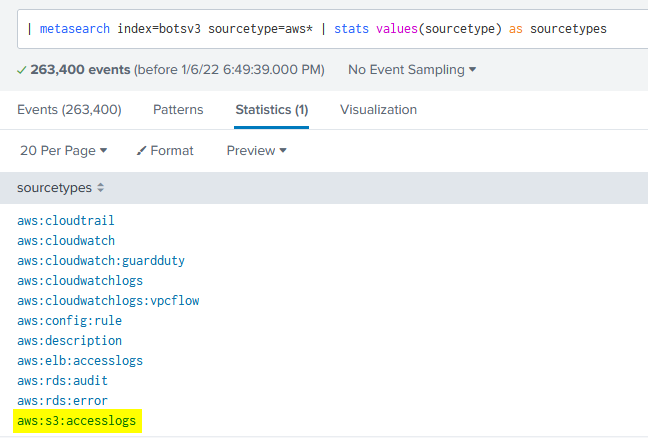Open the Visualization tab

click(x=378, y=109)
